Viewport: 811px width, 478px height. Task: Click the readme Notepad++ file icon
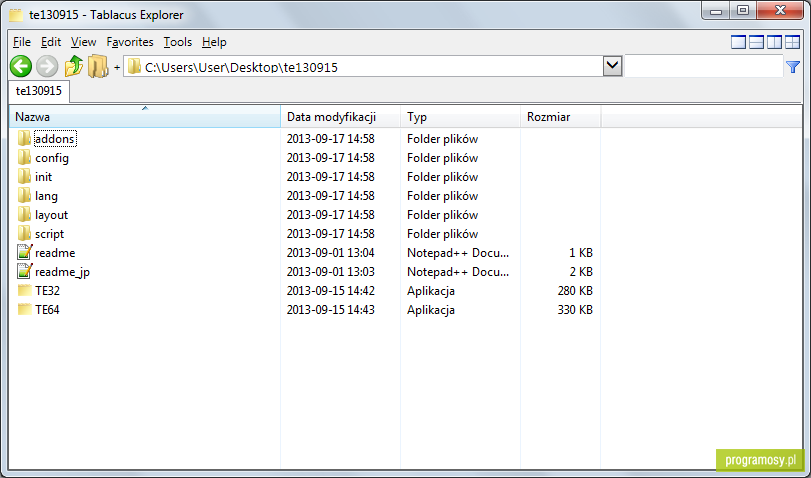point(24,252)
